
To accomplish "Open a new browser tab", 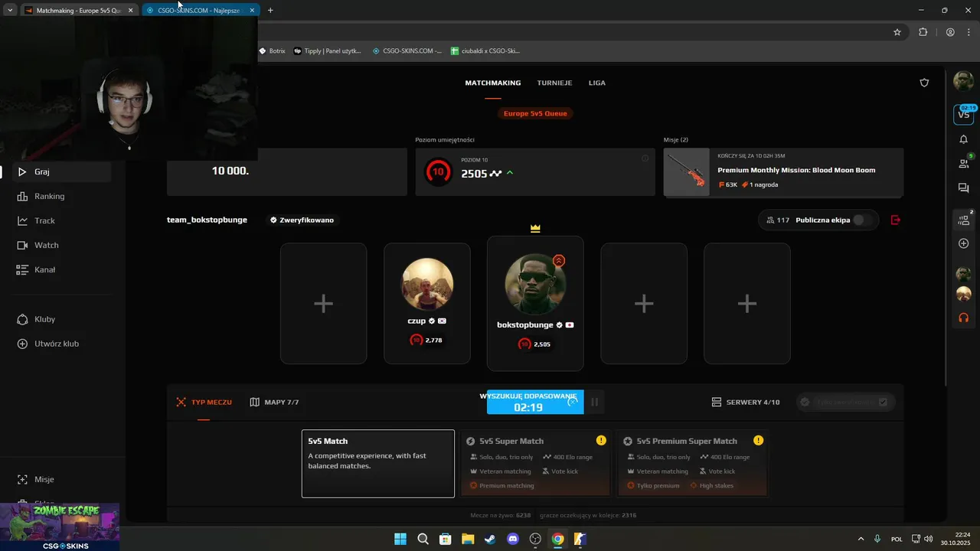I will [270, 11].
